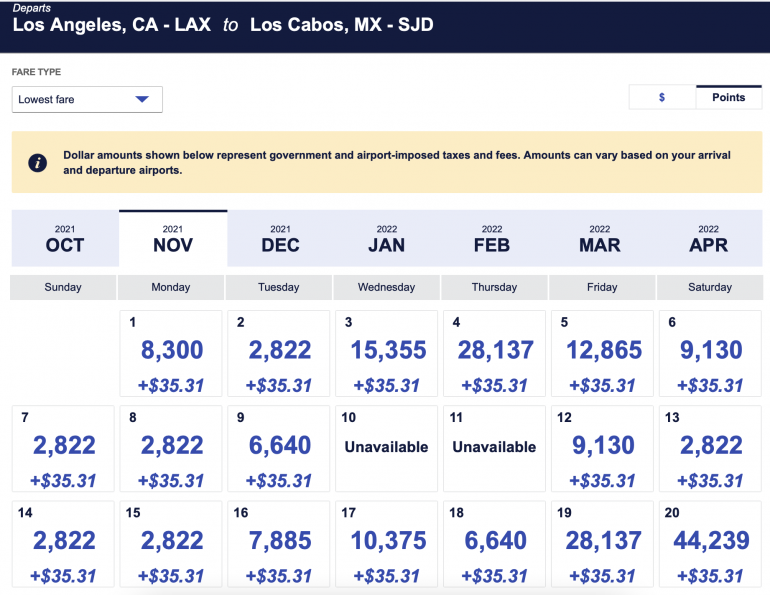Viewport: 770px width, 595px height.
Task: Go to the DEC 2021 month tab
Action: 280,238
